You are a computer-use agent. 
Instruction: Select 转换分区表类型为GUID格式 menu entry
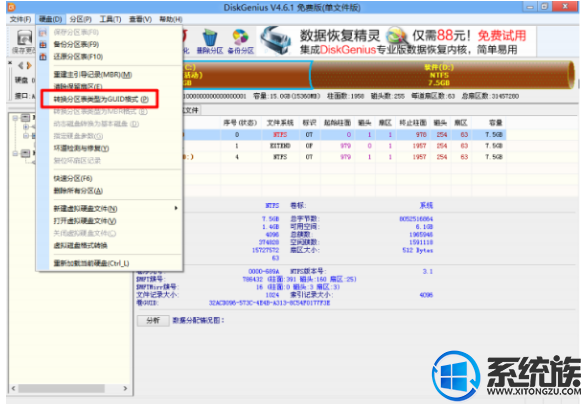pos(100,99)
